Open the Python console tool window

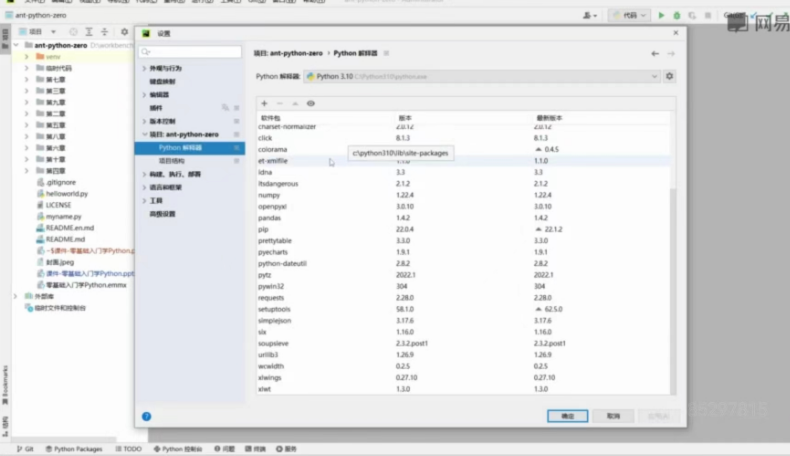[178, 448]
